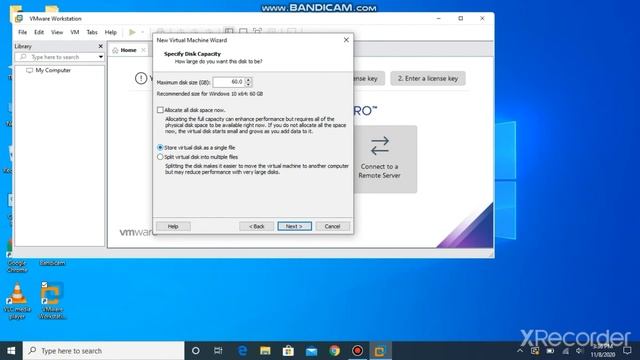Open the Help menu
Image resolution: width=640 pixels, height=360 pixels.
[x=111, y=32]
